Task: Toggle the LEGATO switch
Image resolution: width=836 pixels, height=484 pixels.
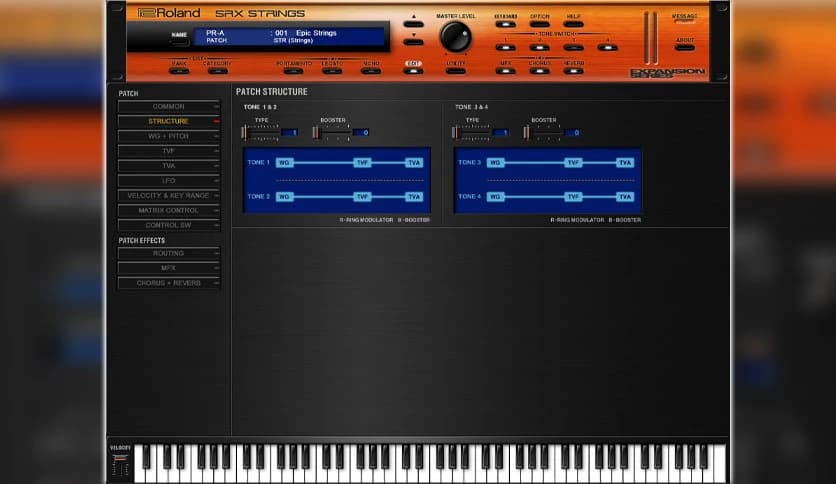Action: pos(332,71)
